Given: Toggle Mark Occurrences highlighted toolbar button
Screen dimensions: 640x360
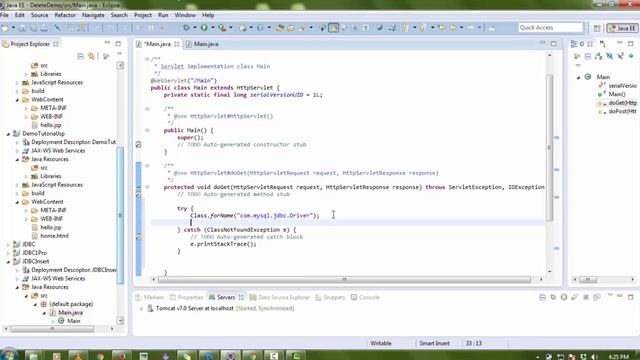Looking at the screenshot, I should click(333, 28).
